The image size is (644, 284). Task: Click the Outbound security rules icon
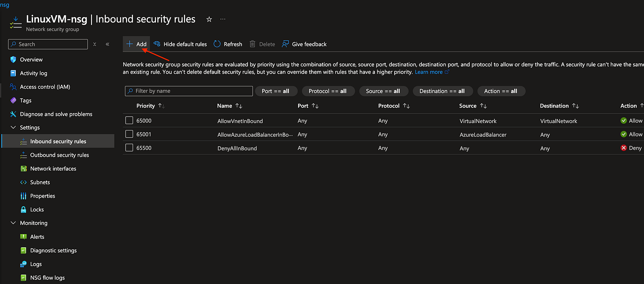pos(23,155)
